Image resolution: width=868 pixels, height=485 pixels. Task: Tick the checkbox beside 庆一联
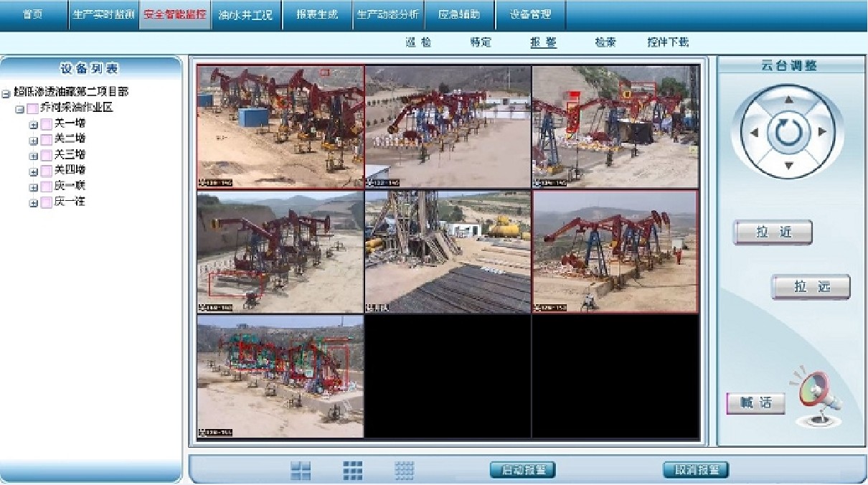47,187
